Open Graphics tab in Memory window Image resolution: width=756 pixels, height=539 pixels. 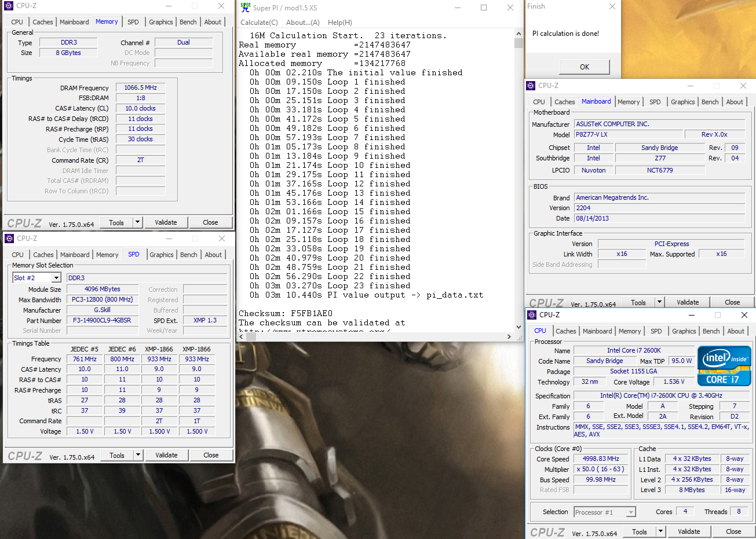[x=161, y=22]
